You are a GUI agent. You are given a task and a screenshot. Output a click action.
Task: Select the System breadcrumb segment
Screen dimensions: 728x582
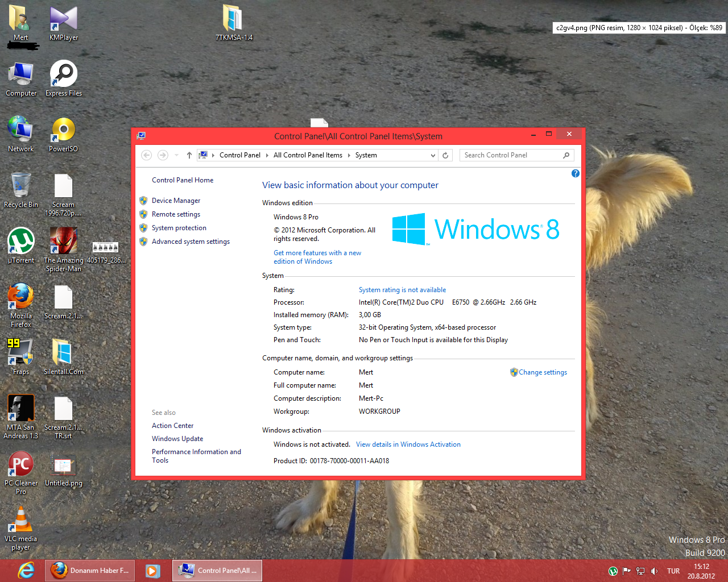click(366, 155)
